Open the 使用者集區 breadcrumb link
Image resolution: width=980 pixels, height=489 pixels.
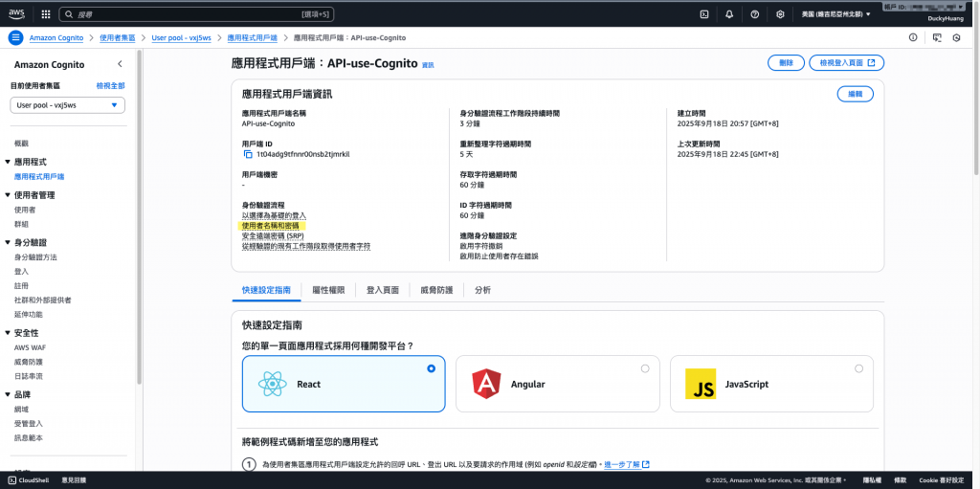click(118, 37)
